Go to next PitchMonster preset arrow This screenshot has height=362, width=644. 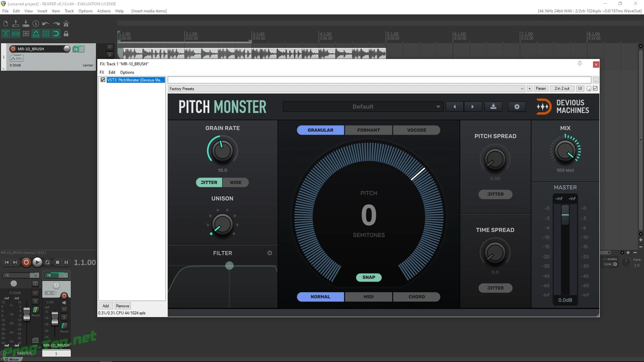click(472, 107)
